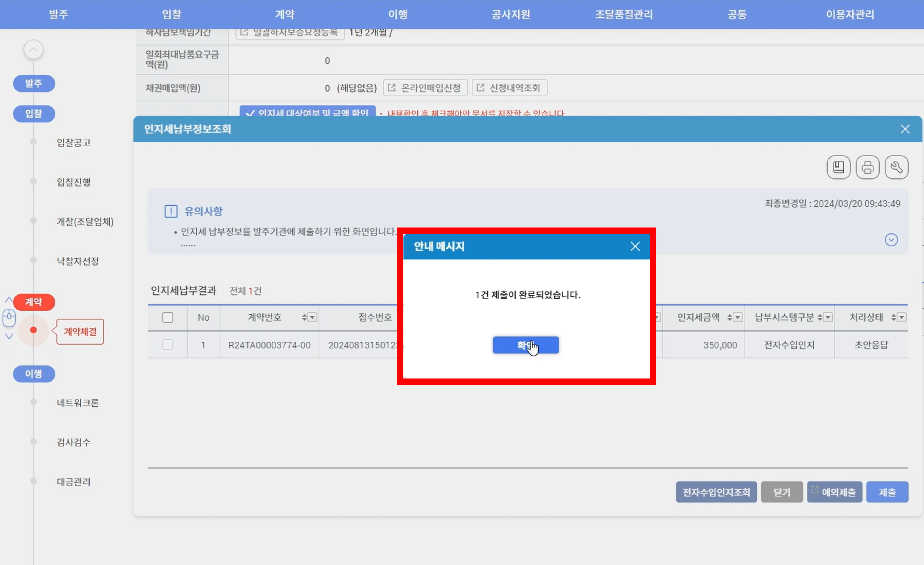Sort by 계약번호 column arrows

pos(304,318)
